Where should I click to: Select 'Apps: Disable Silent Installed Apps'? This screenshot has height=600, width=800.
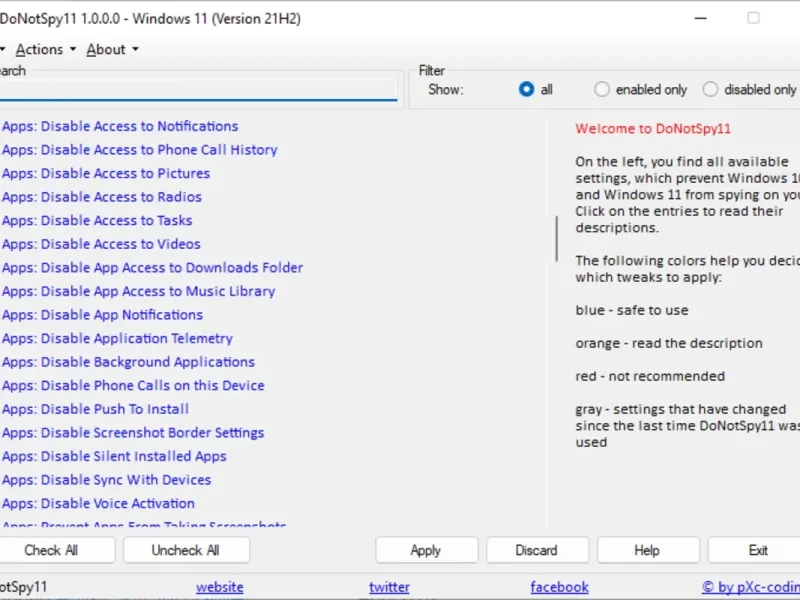[114, 456]
